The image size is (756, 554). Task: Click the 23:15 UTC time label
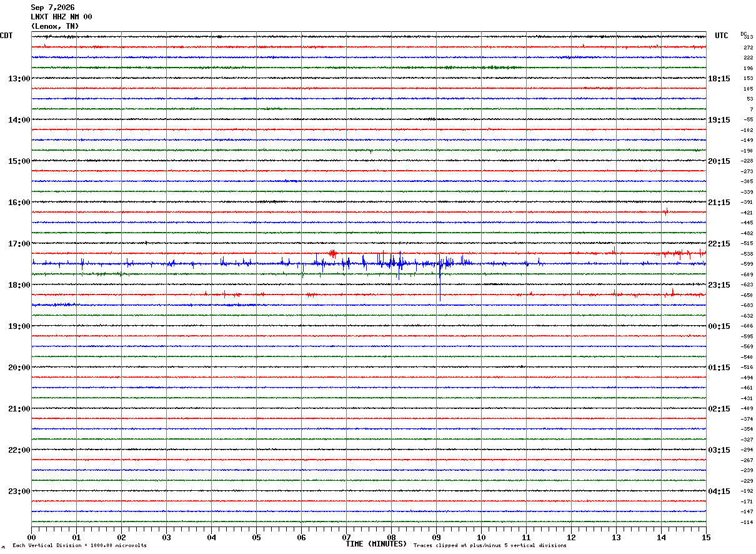tap(719, 285)
